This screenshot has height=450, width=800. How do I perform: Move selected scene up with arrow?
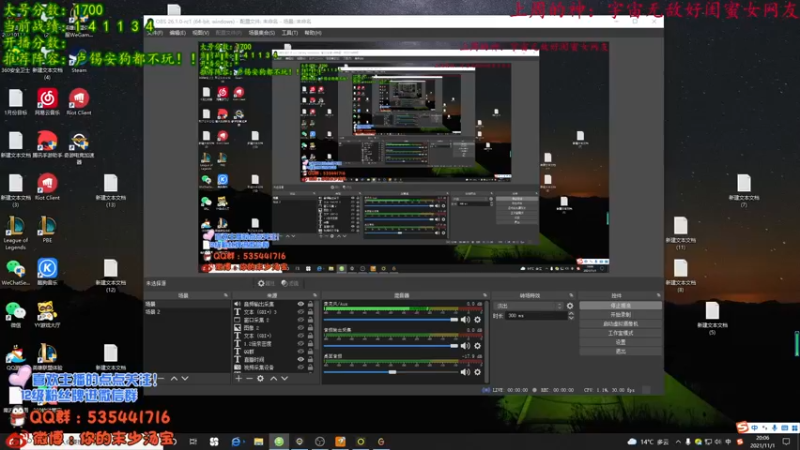pyautogui.click(x=174, y=379)
